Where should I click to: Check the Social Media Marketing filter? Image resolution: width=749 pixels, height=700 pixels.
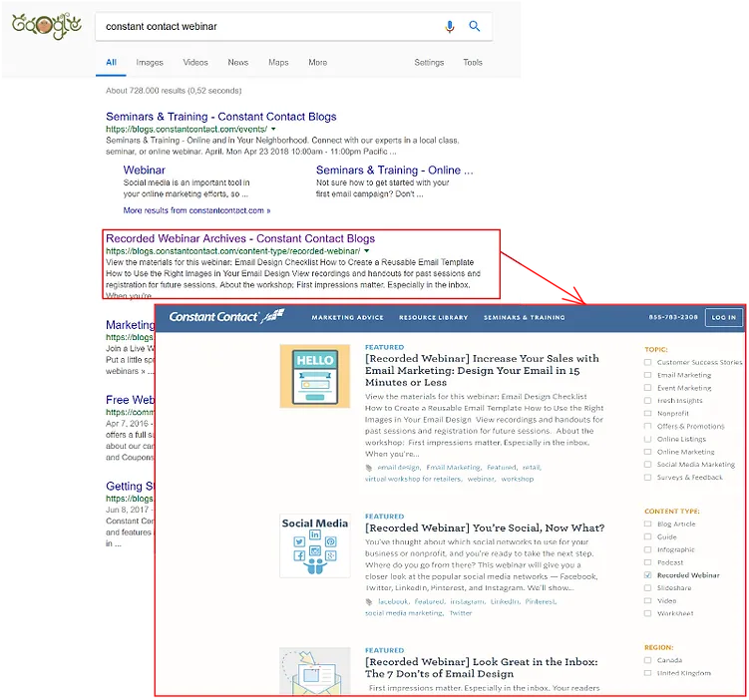647,464
